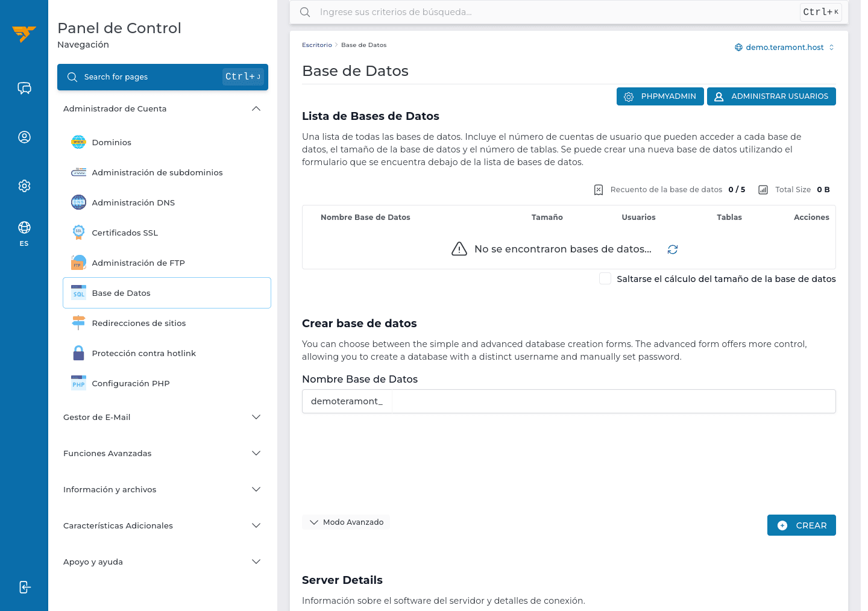
Task: Click the ADMINISTRAR USUARIOS button
Action: 772,96
